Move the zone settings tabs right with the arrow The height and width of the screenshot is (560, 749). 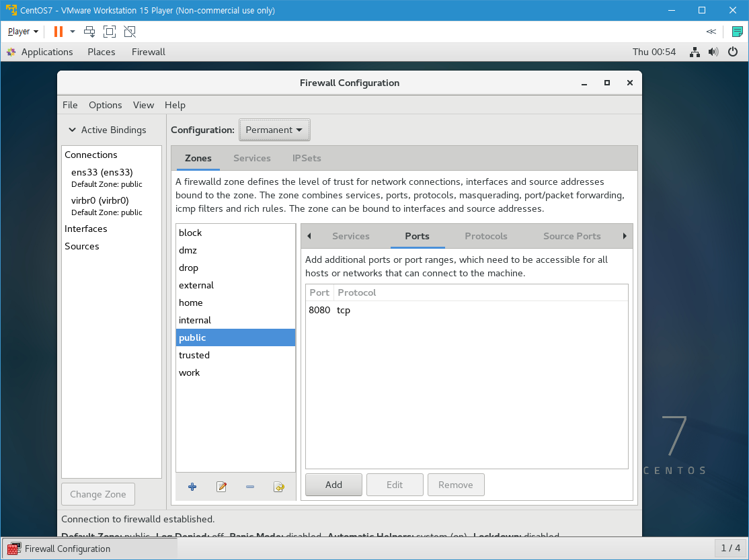[x=625, y=236]
